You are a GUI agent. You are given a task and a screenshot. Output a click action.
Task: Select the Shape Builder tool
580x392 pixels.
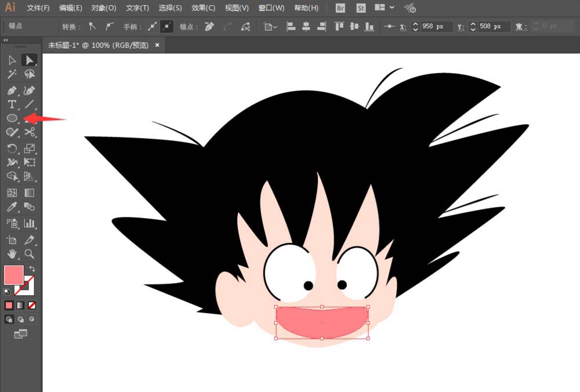pyautogui.click(x=12, y=176)
